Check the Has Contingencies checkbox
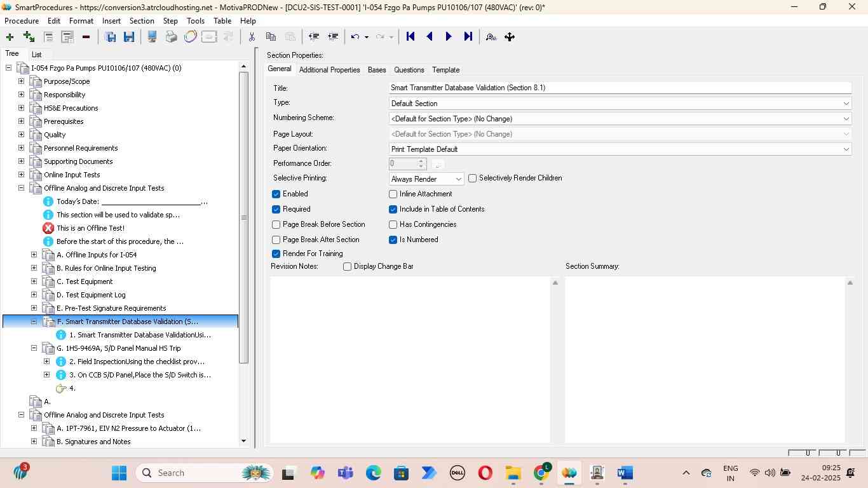Screen dimensions: 868x488 point(393,224)
